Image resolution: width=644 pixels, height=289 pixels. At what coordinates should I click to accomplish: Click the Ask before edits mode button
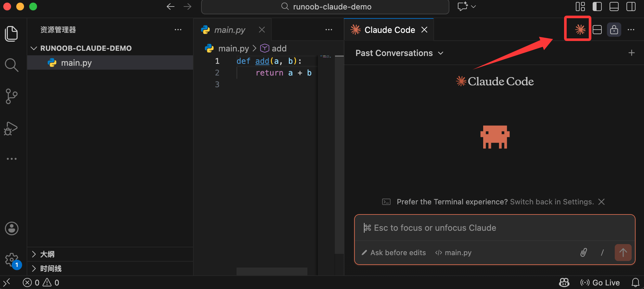[x=394, y=253]
